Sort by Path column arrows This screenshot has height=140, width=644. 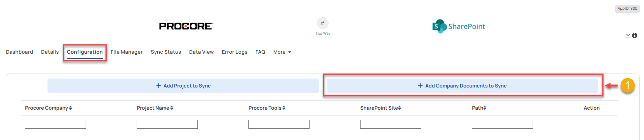click(x=485, y=108)
